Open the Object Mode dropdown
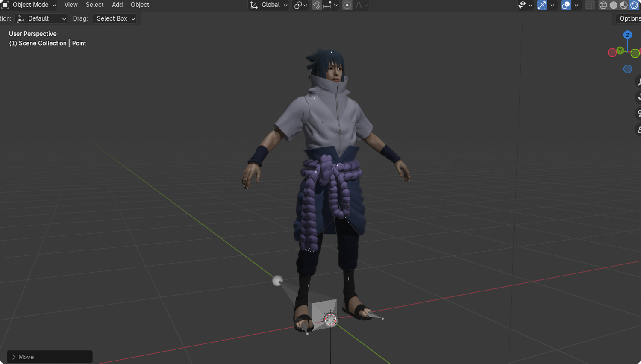641x364 pixels. [x=29, y=5]
